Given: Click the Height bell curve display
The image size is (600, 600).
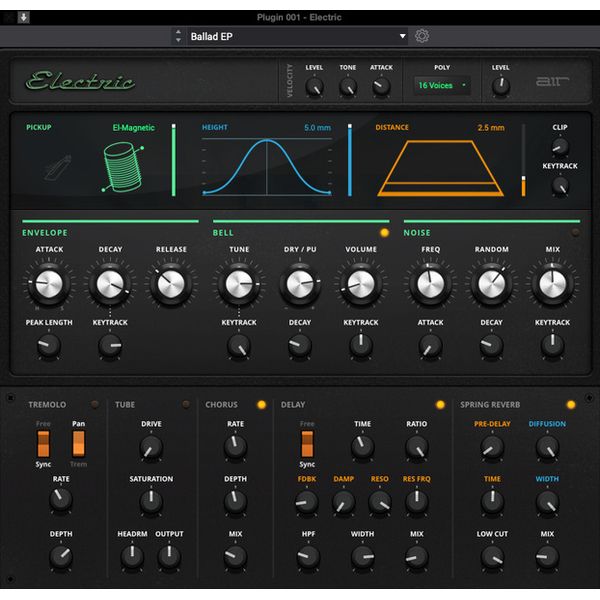Looking at the screenshot, I should coord(267,166).
